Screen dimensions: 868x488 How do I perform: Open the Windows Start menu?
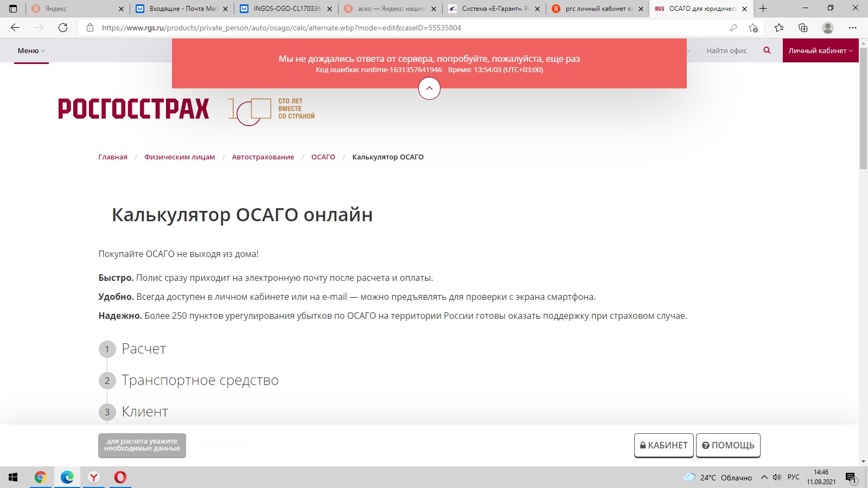[13, 477]
